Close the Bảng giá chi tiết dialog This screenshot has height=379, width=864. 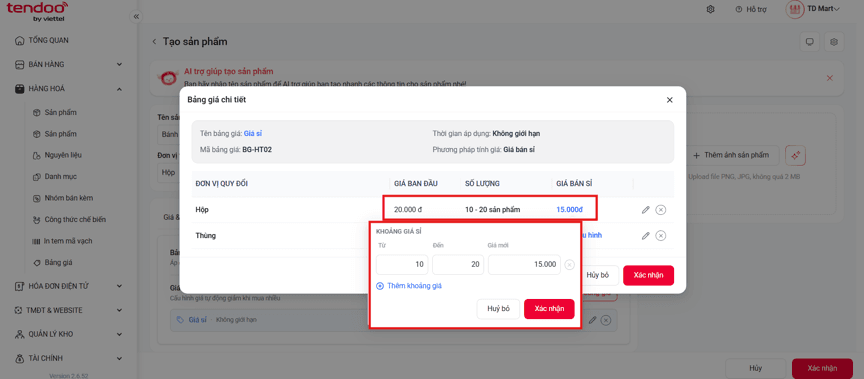pyautogui.click(x=669, y=100)
